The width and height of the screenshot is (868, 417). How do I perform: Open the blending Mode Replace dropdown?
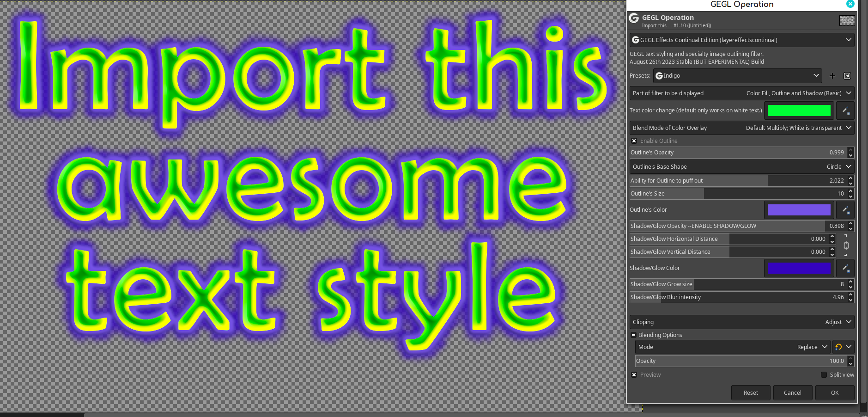point(733,347)
